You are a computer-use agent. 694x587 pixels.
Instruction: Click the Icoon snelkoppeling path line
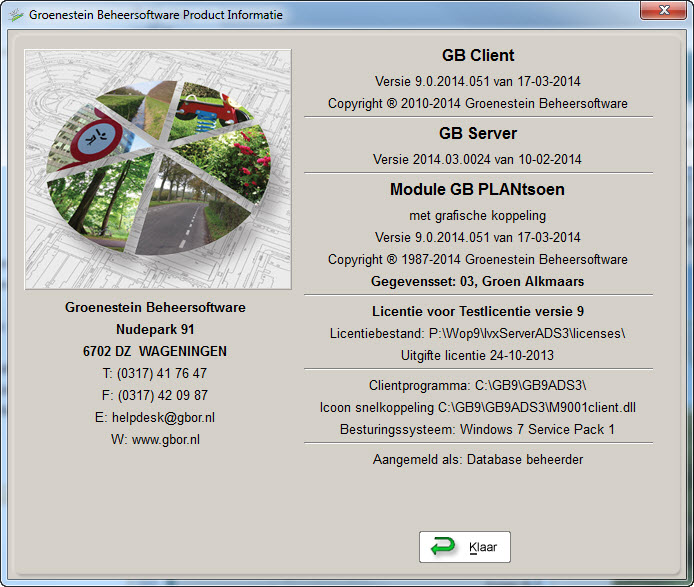click(x=477, y=407)
